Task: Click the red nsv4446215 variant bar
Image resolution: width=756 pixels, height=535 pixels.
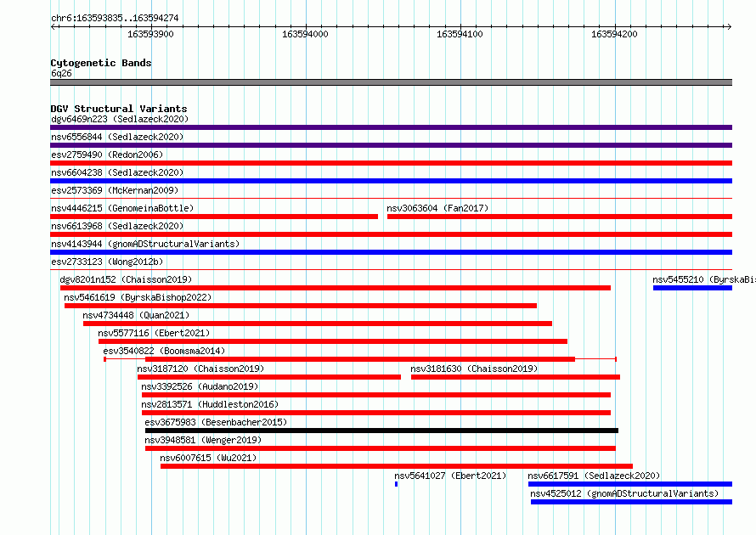Action: 214,217
